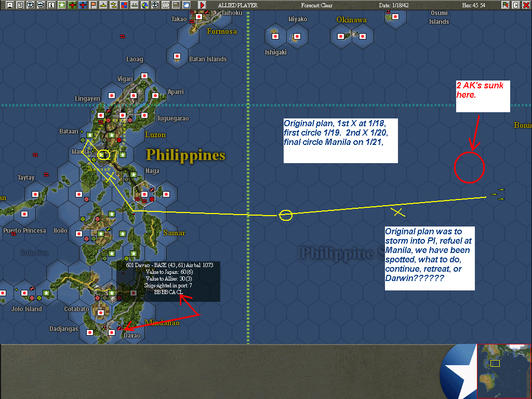Click the 'Samar' map label
The height and width of the screenshot is (399, 532).
coord(174,233)
